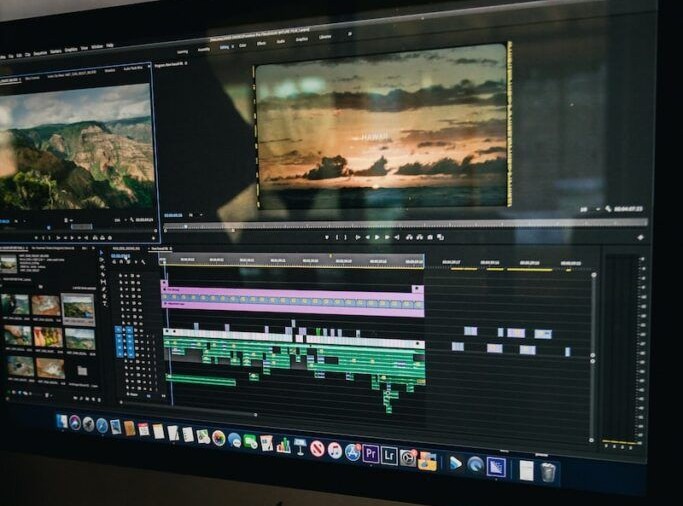Open the App Store dock icon

352,452
